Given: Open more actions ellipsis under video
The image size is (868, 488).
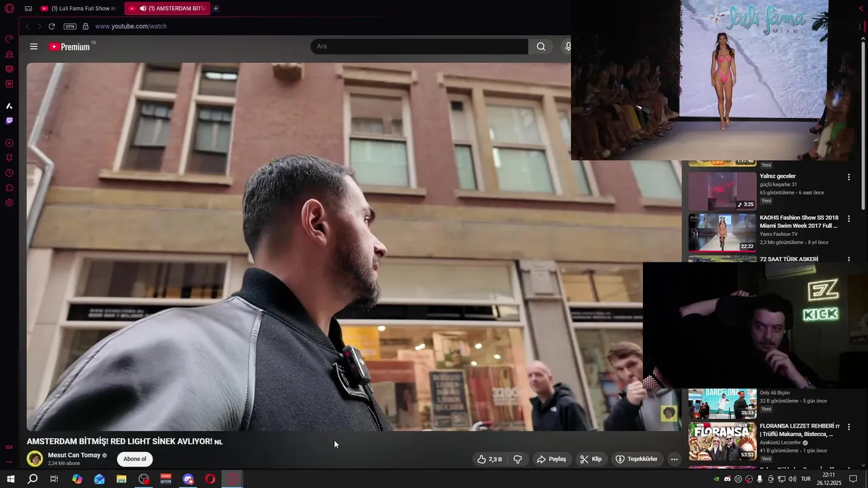Looking at the screenshot, I should (674, 459).
